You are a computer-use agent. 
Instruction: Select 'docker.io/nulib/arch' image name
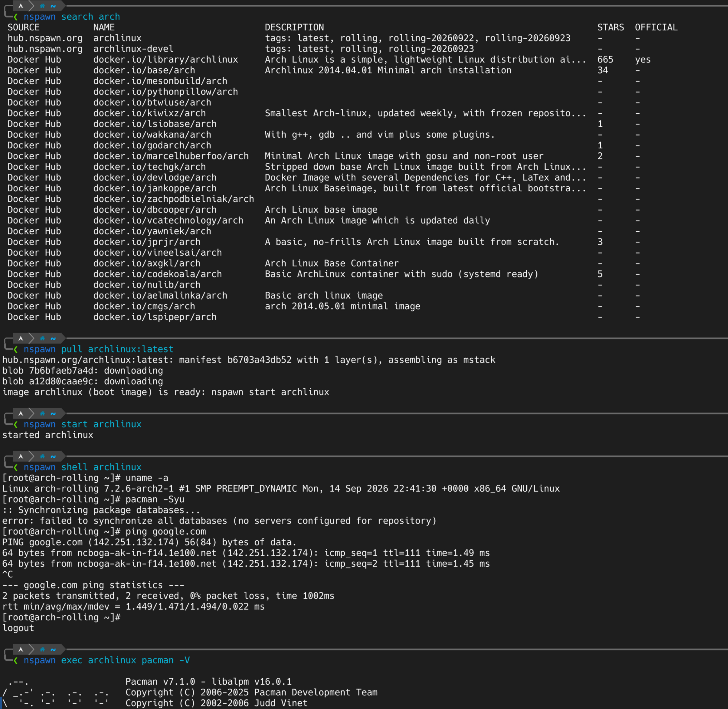(147, 285)
